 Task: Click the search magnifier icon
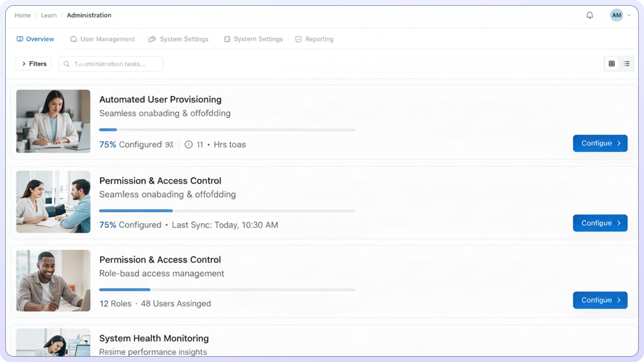(67, 64)
